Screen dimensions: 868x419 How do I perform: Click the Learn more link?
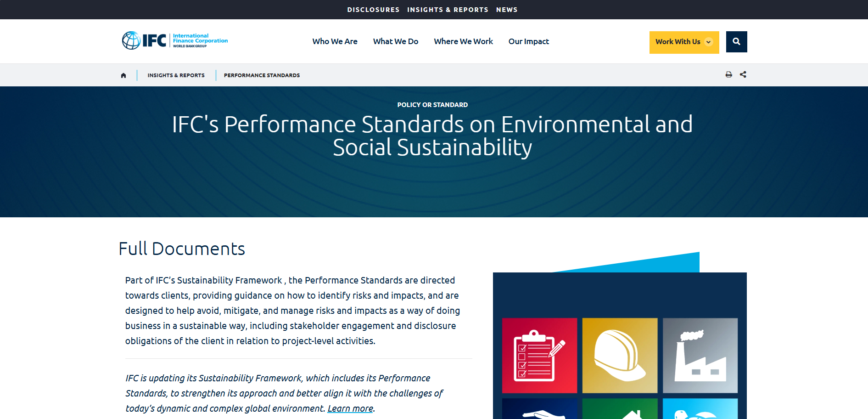[x=350, y=408]
